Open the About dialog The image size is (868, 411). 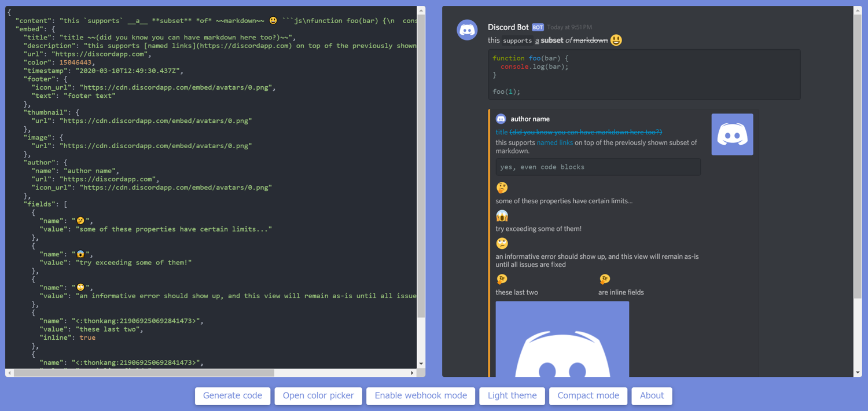pos(652,396)
